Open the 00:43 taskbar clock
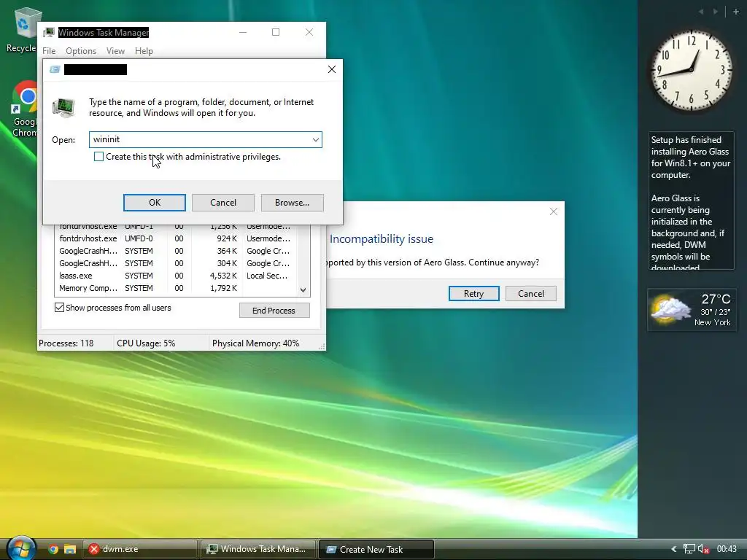Image resolution: width=747 pixels, height=560 pixels. coord(727,549)
